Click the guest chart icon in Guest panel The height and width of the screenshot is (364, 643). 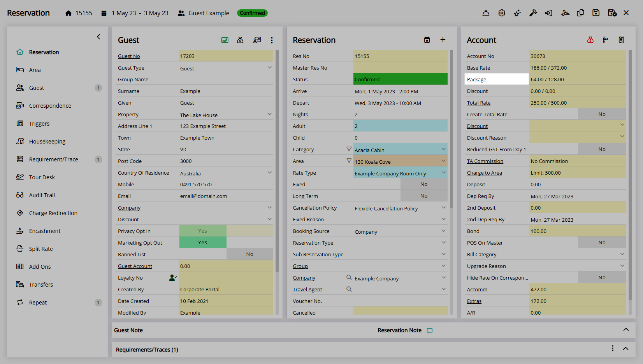[257, 40]
